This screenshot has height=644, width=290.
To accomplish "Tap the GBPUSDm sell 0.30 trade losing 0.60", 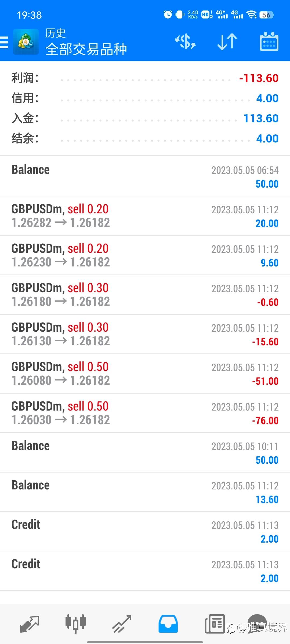I will 145,295.
